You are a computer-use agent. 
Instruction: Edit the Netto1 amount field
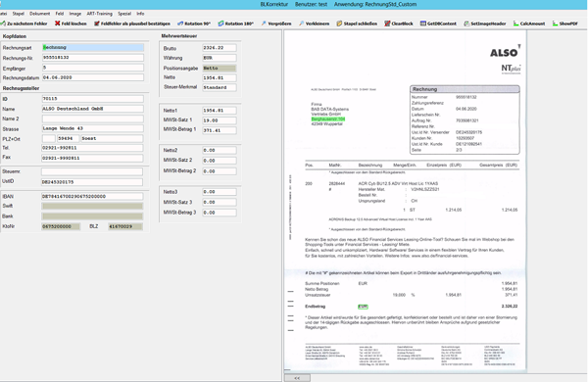click(220, 111)
